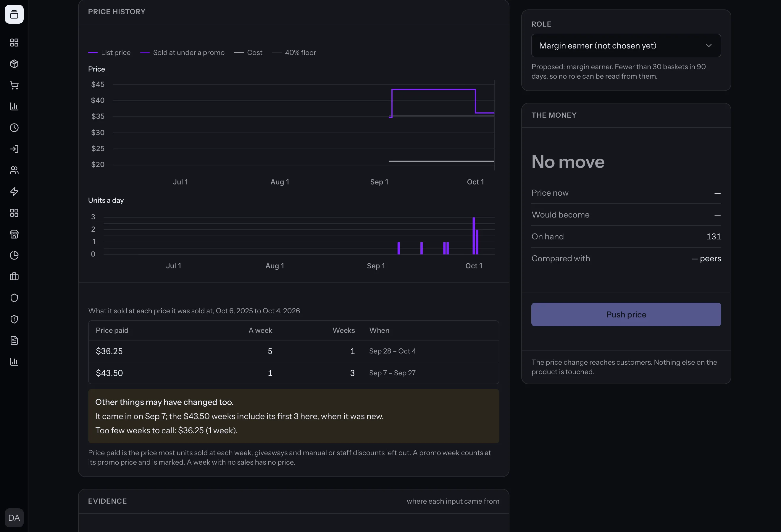The height and width of the screenshot is (532, 781).
Task: Open the shield with exclamation icon
Action: (x=14, y=319)
